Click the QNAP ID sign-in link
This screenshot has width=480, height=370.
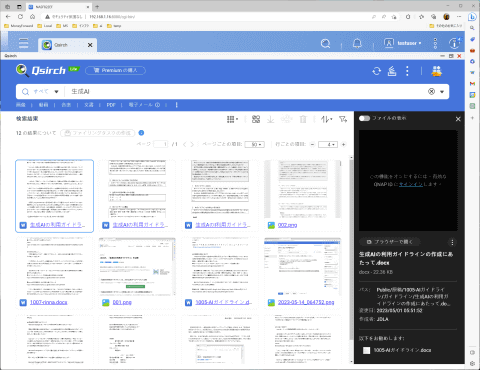tap(411, 184)
